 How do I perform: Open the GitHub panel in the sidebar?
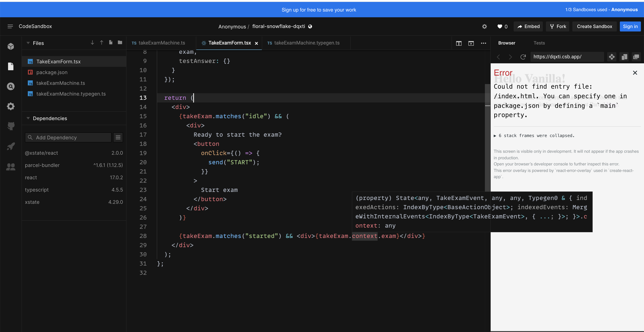11,126
